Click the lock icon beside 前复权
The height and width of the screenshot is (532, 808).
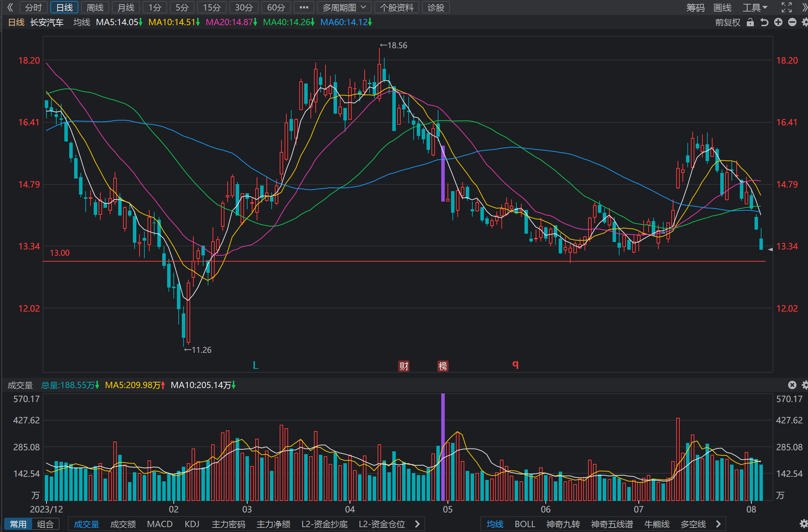[750, 22]
